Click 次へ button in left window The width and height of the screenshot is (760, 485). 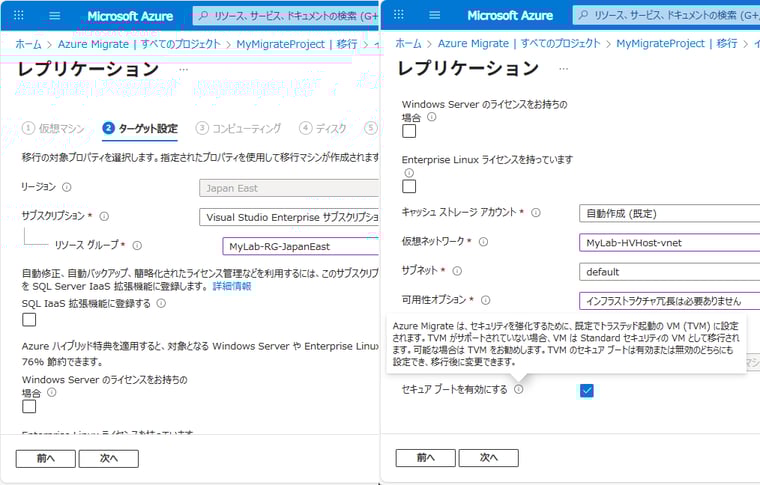pos(109,458)
